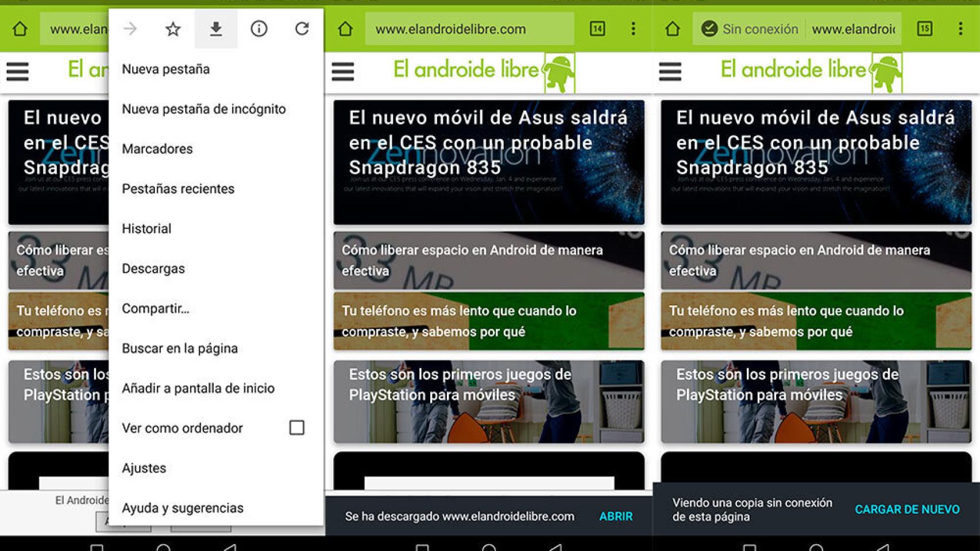The width and height of the screenshot is (980, 551).
Task: Tap the offline checkmark icon beside Sin conexión
Action: tap(709, 29)
